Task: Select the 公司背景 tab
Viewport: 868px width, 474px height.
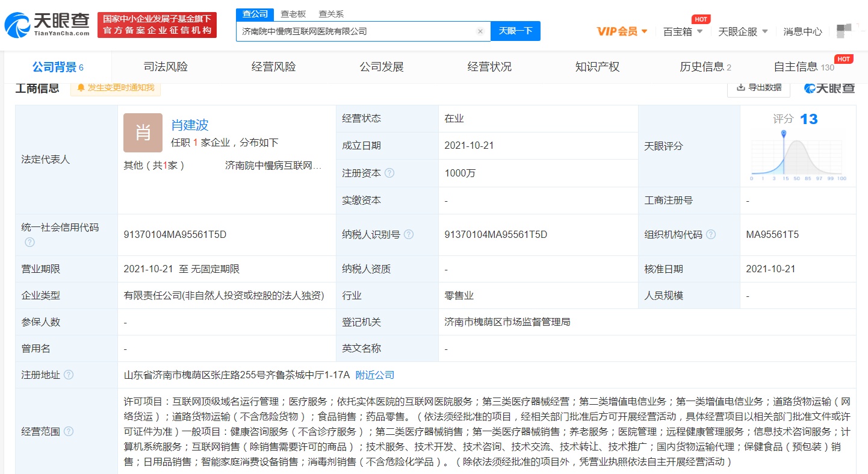Action: [57, 67]
